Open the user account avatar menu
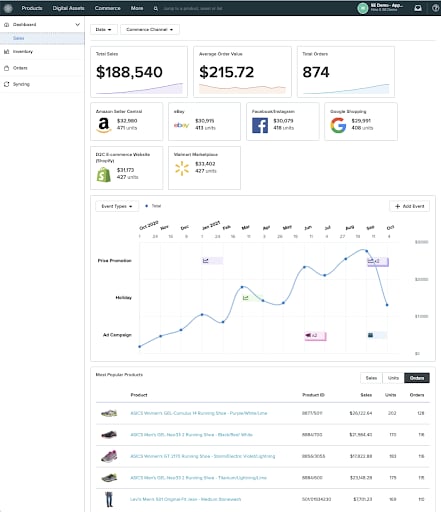Image resolution: width=441 pixels, height=512 pixels. pyautogui.click(x=362, y=8)
